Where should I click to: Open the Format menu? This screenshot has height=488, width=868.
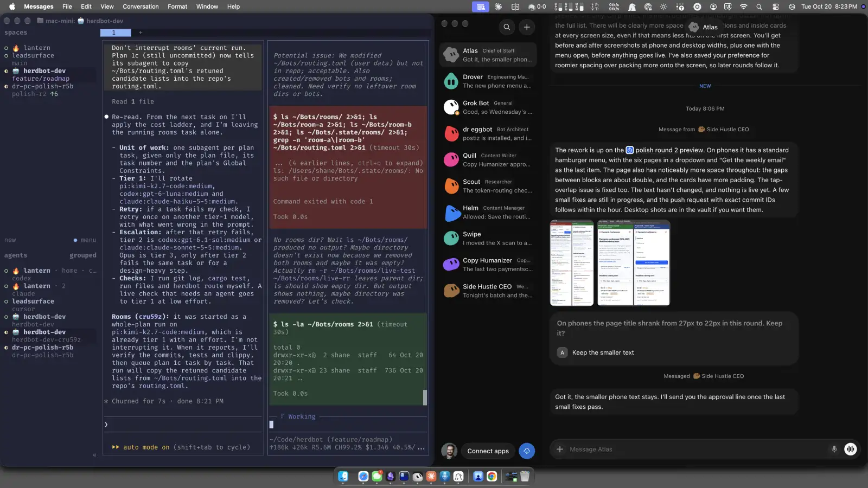177,7
